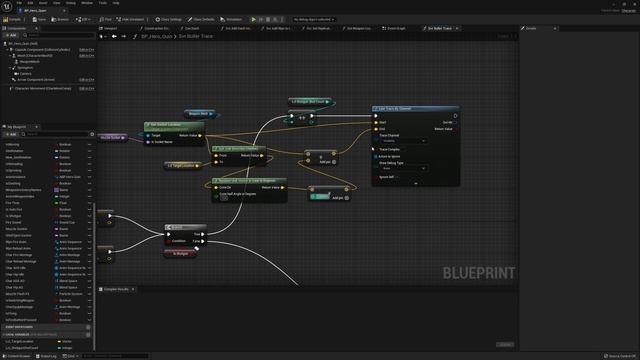Click the increment (++) node
The height and width of the screenshot is (360, 640).
(x=302, y=118)
